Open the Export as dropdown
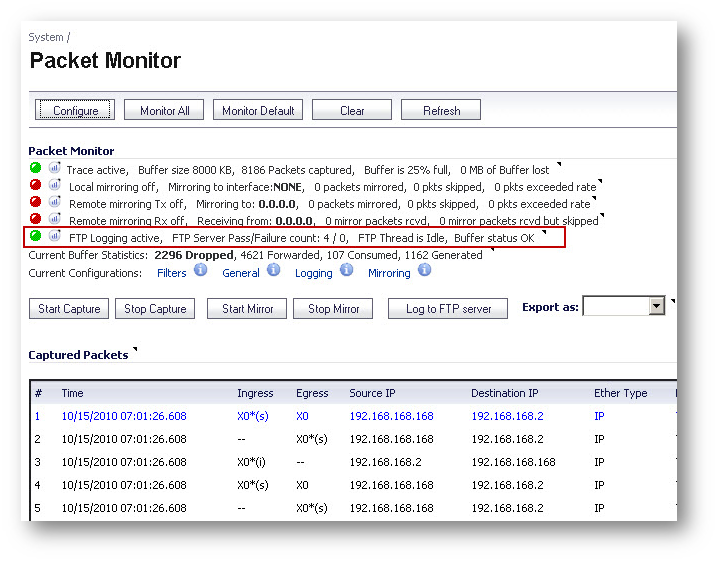This screenshot has height=563, width=719. (x=656, y=307)
